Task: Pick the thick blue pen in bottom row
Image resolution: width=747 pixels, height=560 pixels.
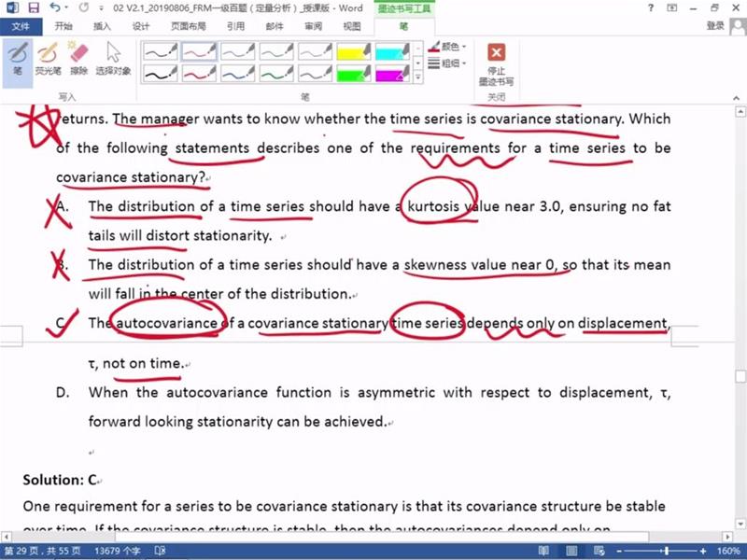Action: 238,73
